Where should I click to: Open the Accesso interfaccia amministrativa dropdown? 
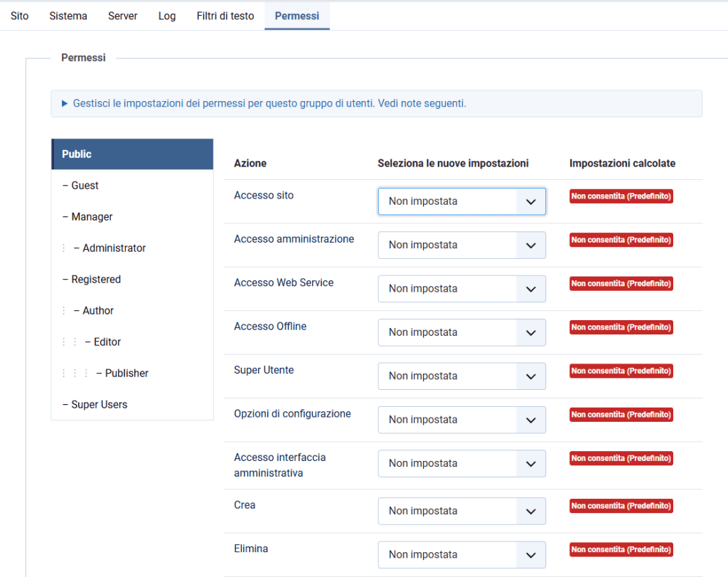tap(461, 463)
